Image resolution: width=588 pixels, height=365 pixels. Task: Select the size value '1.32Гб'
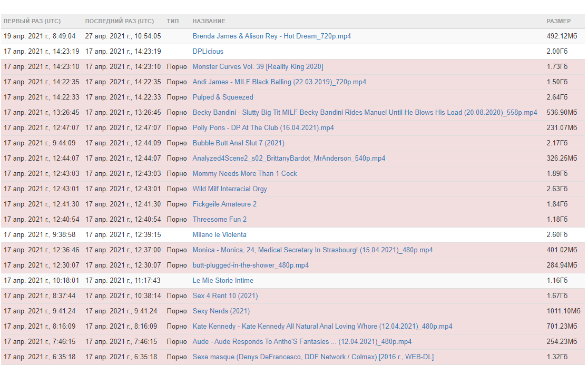tap(557, 357)
